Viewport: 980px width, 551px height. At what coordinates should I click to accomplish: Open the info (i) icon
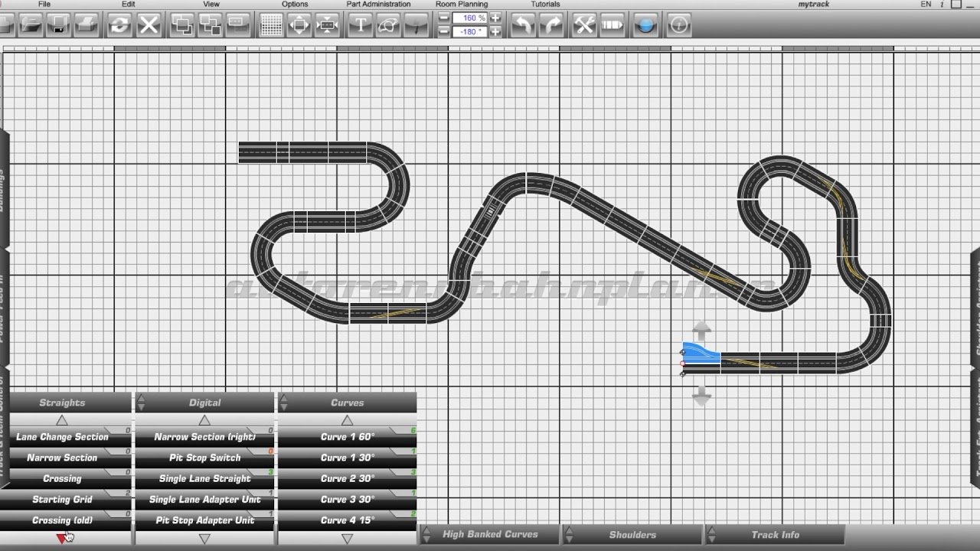click(679, 25)
